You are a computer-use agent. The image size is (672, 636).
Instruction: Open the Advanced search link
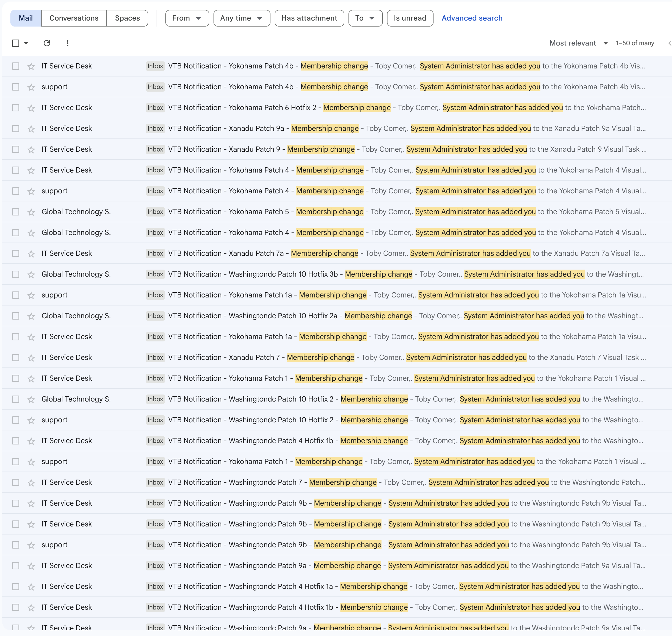point(472,18)
